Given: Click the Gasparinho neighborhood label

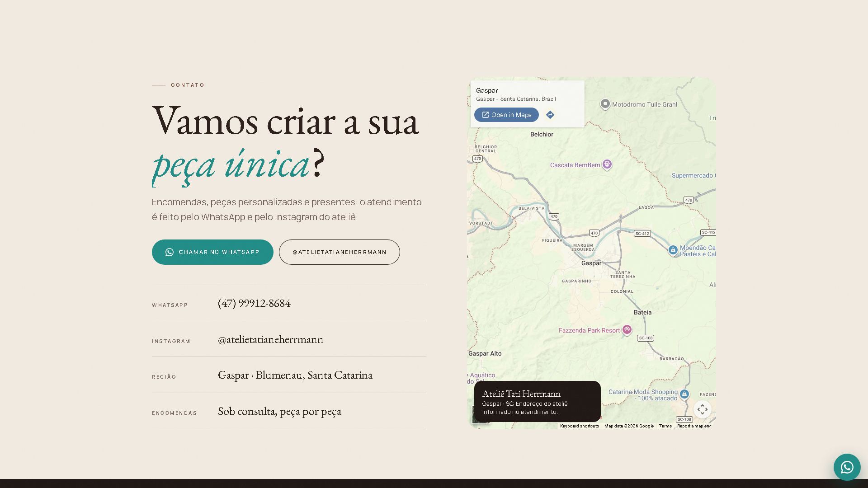Looking at the screenshot, I should coord(576,281).
